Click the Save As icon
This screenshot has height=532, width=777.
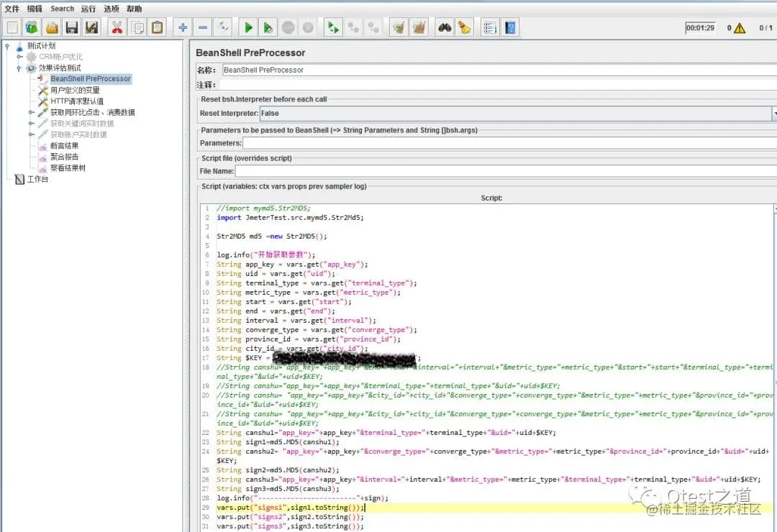click(x=91, y=28)
